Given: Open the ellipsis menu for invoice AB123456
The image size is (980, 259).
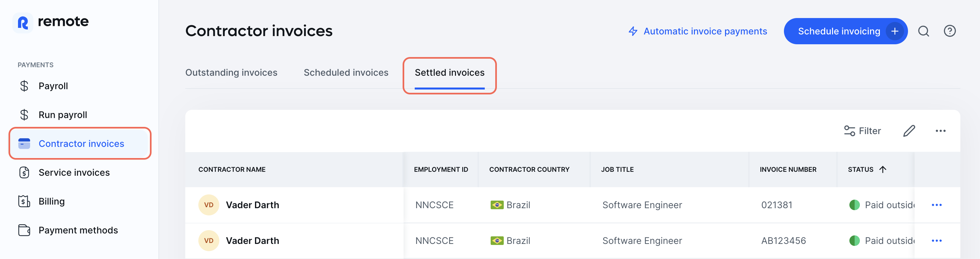Looking at the screenshot, I should [937, 240].
